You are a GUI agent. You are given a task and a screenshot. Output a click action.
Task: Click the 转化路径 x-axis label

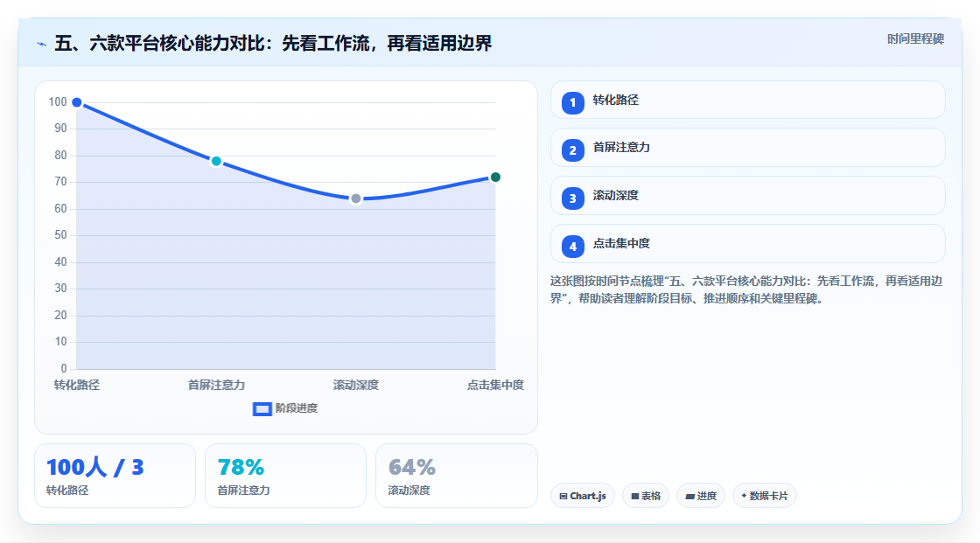click(77, 386)
